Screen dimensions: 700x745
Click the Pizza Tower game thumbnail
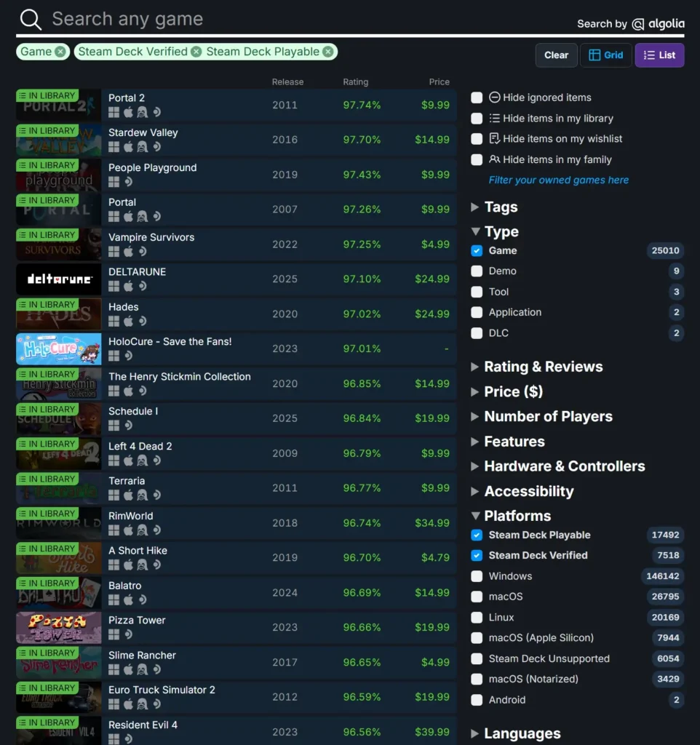pos(59,628)
